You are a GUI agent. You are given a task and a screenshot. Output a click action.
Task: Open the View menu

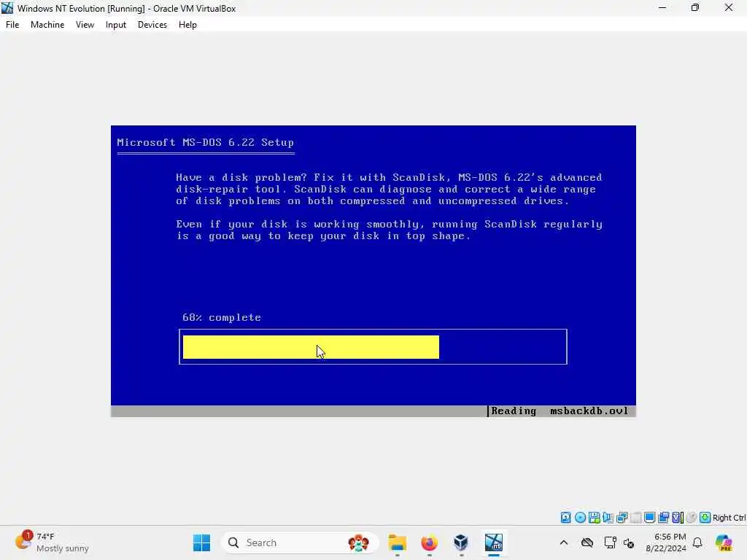85,25
